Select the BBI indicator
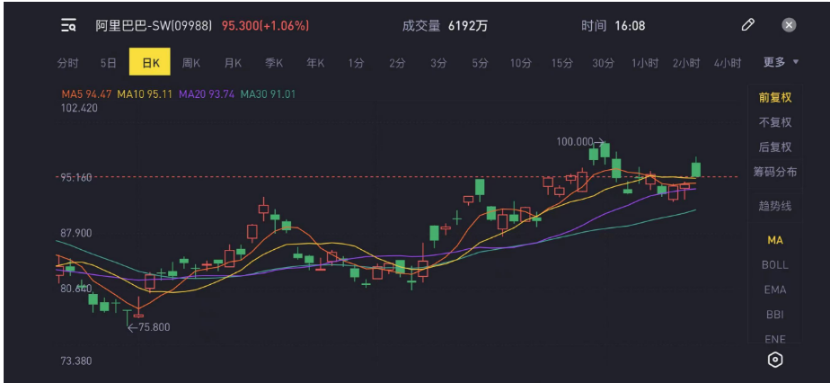 pos(775,315)
